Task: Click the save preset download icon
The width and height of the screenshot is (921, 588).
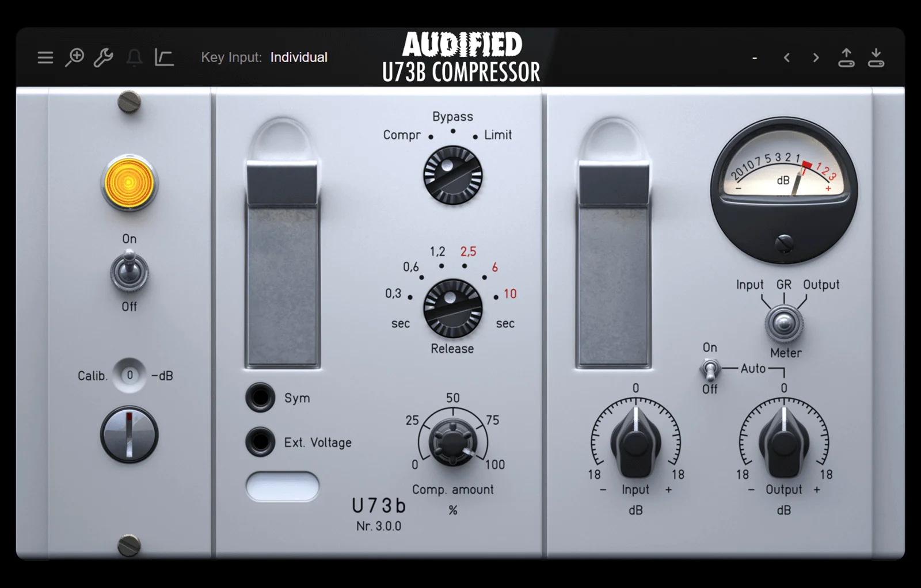Action: pyautogui.click(x=876, y=58)
